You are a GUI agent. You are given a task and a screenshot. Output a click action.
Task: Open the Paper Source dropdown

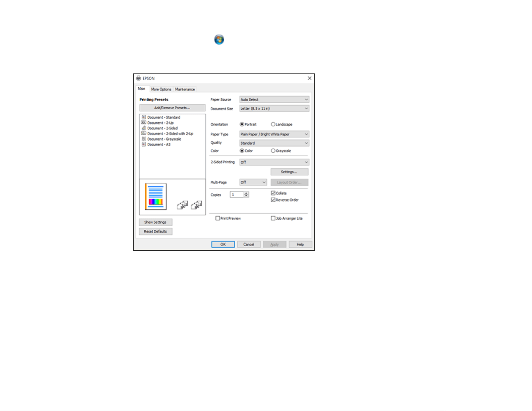coord(274,99)
